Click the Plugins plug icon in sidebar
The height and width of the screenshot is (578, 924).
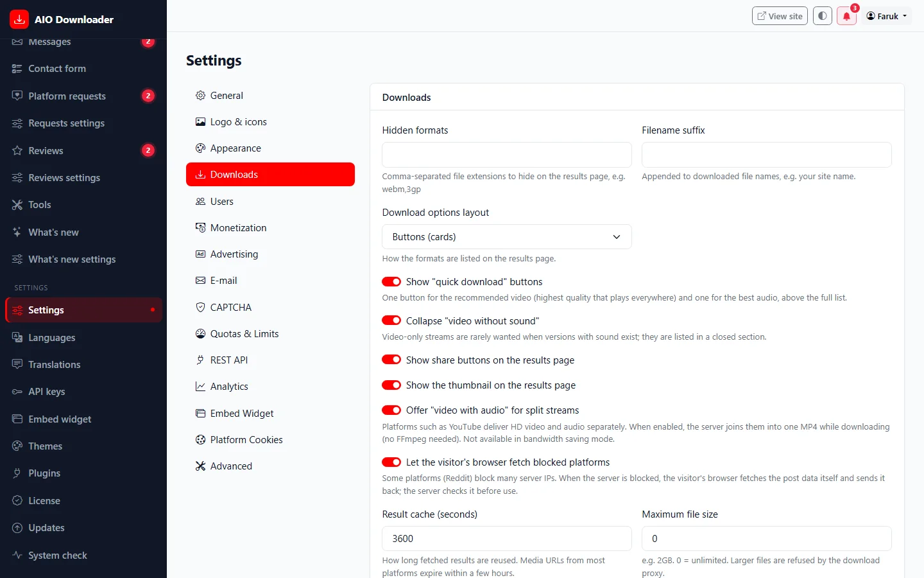(x=17, y=473)
